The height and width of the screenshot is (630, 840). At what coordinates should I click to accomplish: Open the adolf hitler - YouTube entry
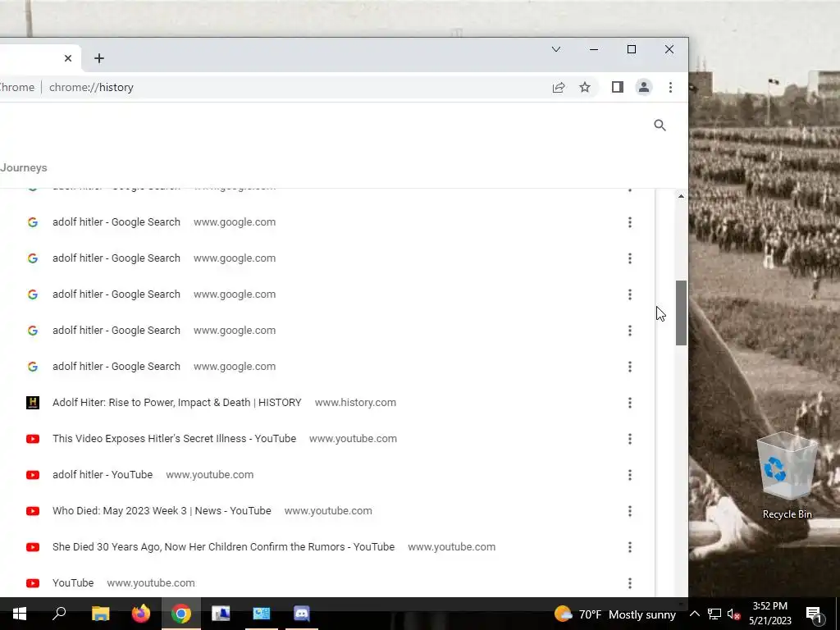tap(103, 475)
